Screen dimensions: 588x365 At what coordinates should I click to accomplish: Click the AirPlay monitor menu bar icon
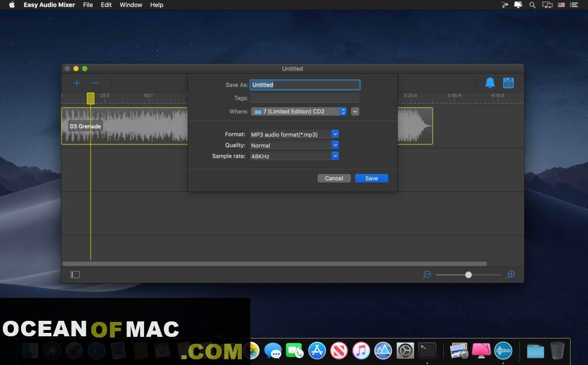click(x=518, y=5)
